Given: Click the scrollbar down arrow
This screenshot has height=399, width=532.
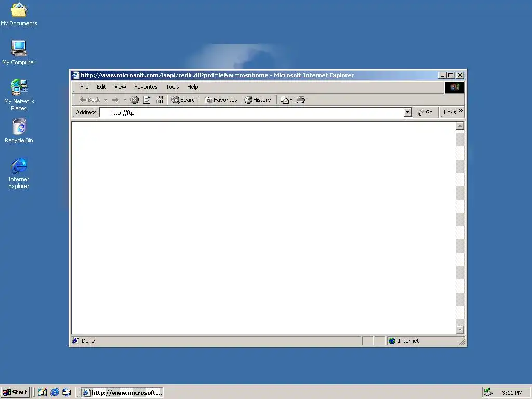Looking at the screenshot, I should click(460, 330).
